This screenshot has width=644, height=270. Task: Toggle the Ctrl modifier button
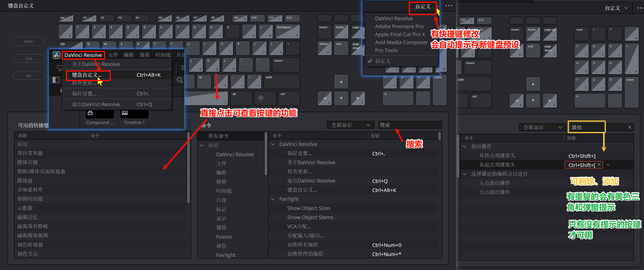[29, 58]
